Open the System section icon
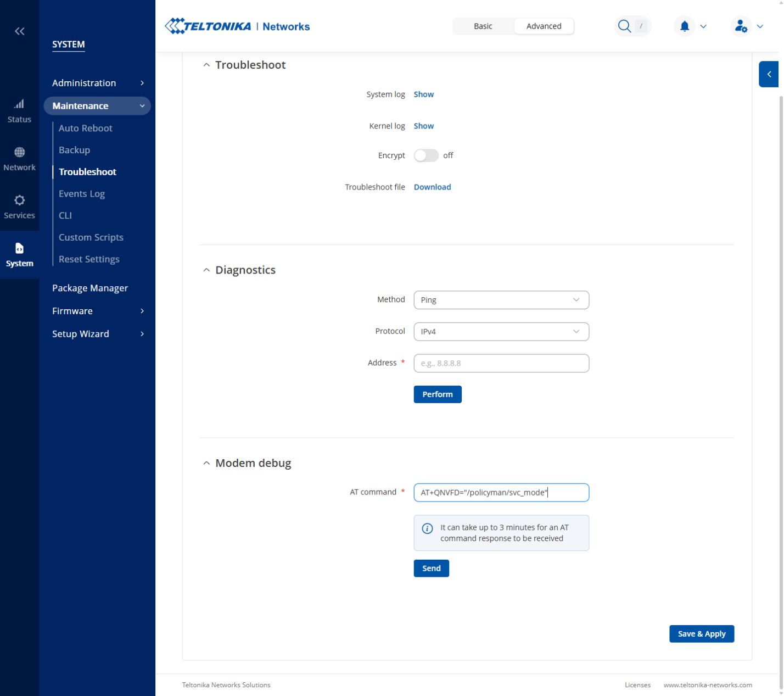 coord(19,248)
